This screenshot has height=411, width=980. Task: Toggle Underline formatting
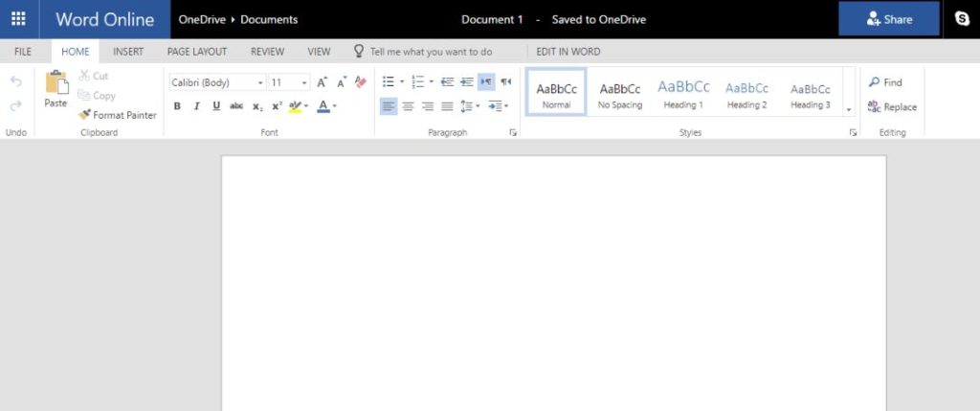point(216,106)
